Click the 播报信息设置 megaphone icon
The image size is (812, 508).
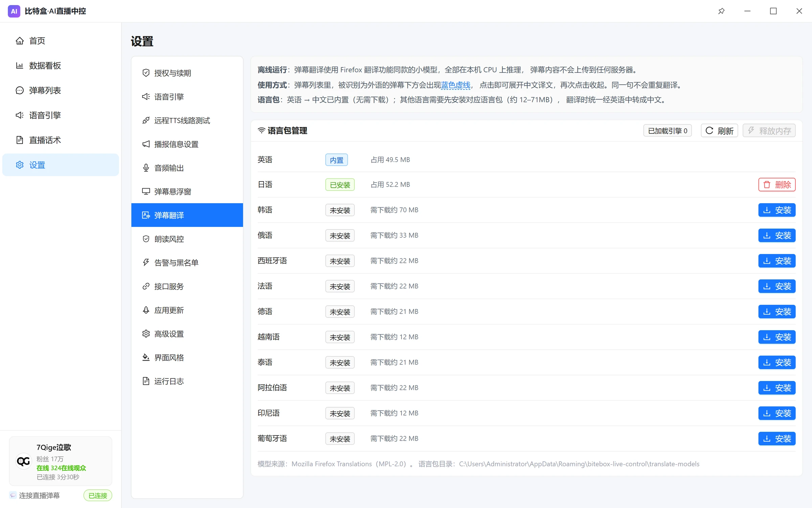146,144
